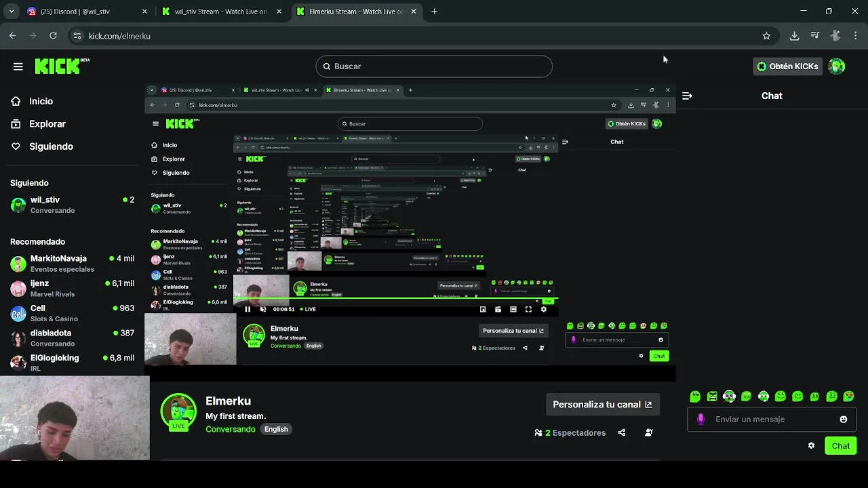Click the '6,1 mil' viewer count

click(x=123, y=283)
